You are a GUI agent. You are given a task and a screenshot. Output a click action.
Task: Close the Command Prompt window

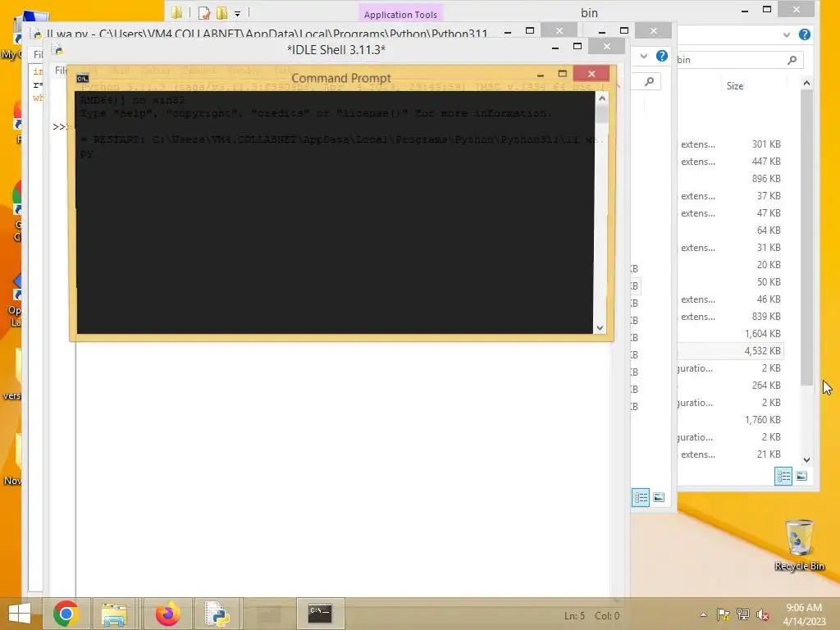(591, 73)
